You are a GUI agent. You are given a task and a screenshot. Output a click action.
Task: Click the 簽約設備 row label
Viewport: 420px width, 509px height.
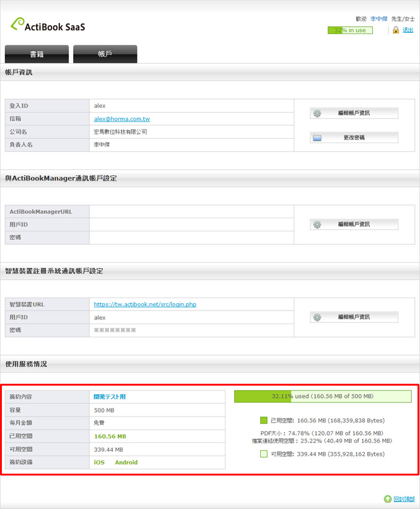(21, 462)
